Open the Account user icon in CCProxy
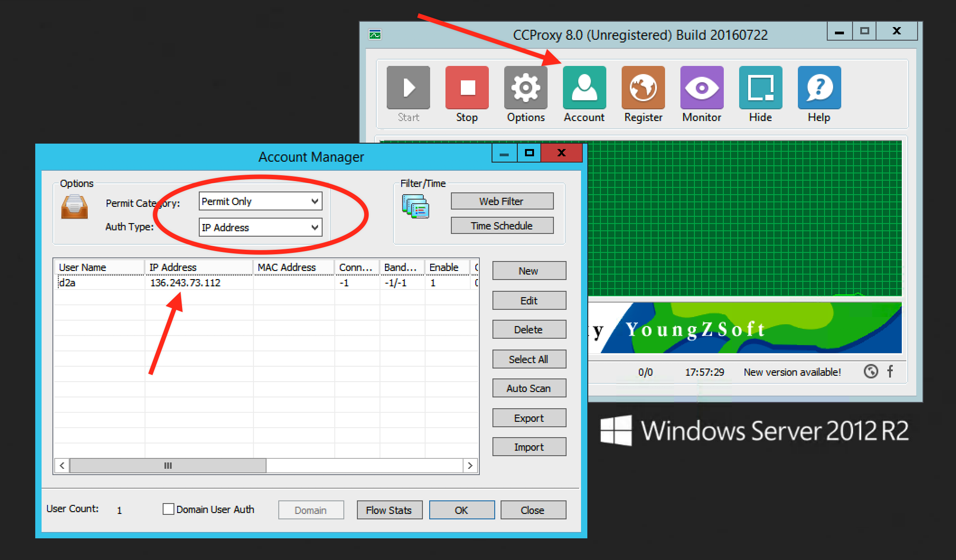This screenshot has height=560, width=956. (x=584, y=87)
